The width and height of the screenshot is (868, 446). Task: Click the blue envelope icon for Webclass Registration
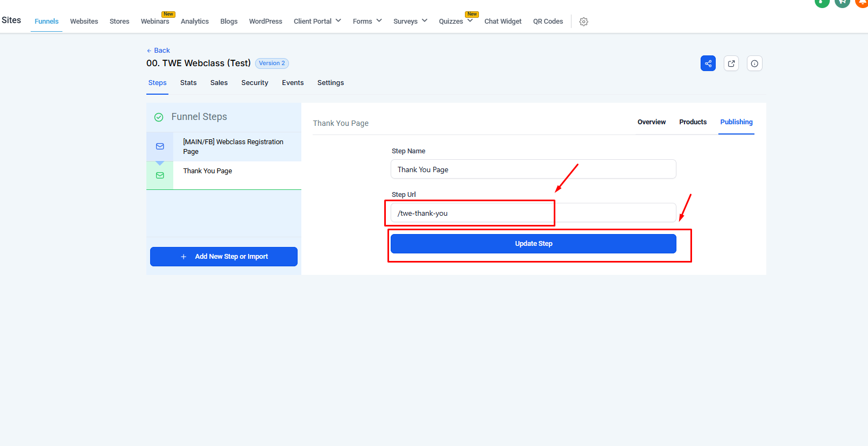(x=160, y=146)
